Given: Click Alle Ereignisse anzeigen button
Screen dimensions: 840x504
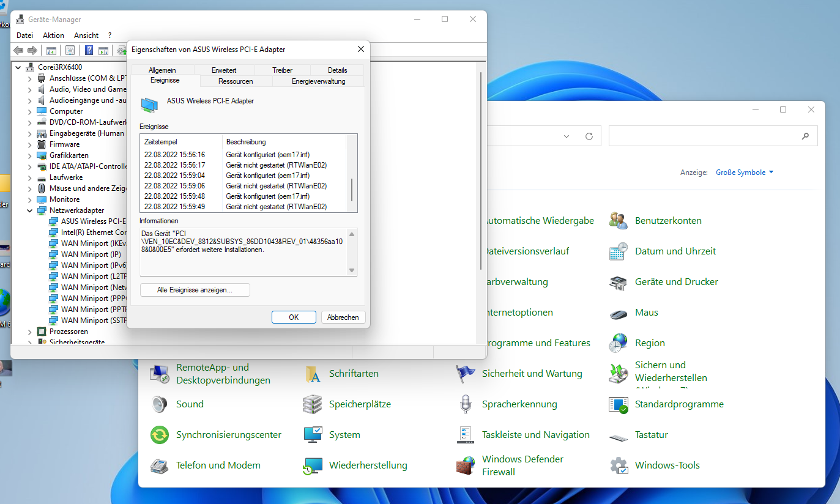Looking at the screenshot, I should pos(195,290).
